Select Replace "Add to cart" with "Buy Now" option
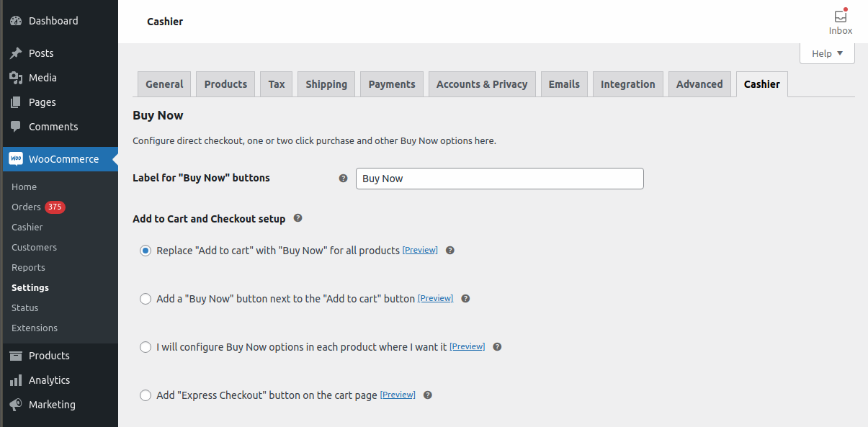868x427 pixels. click(x=146, y=251)
